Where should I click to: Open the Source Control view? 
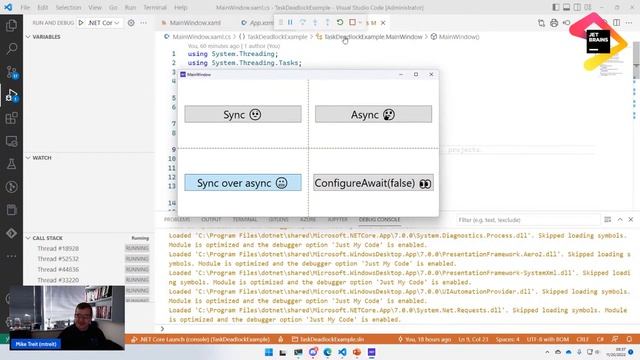pos(11,72)
